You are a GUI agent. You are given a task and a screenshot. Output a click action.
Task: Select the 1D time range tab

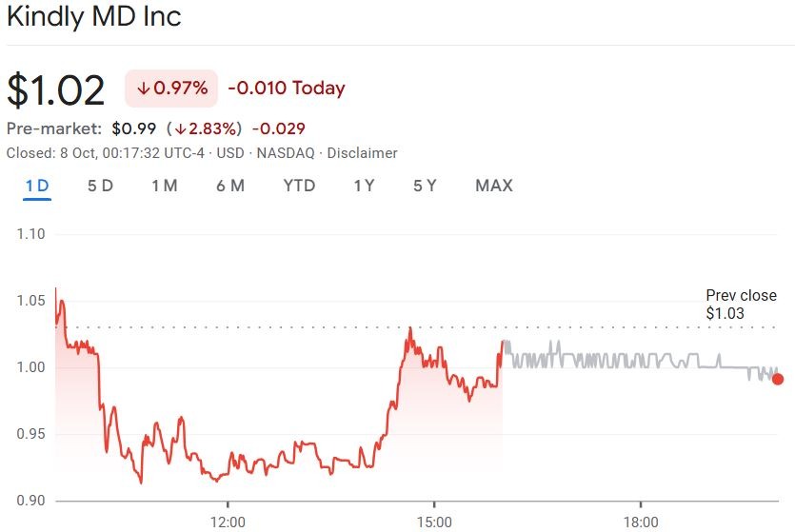tap(37, 186)
